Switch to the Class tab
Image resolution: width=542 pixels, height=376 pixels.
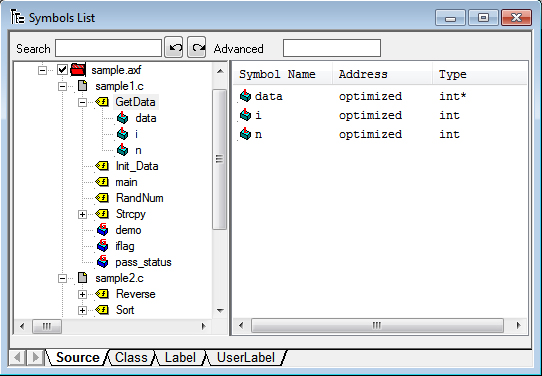point(131,358)
